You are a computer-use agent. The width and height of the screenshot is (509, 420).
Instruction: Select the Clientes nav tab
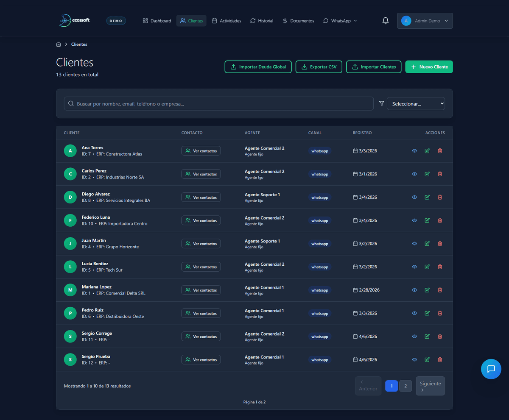(x=191, y=21)
